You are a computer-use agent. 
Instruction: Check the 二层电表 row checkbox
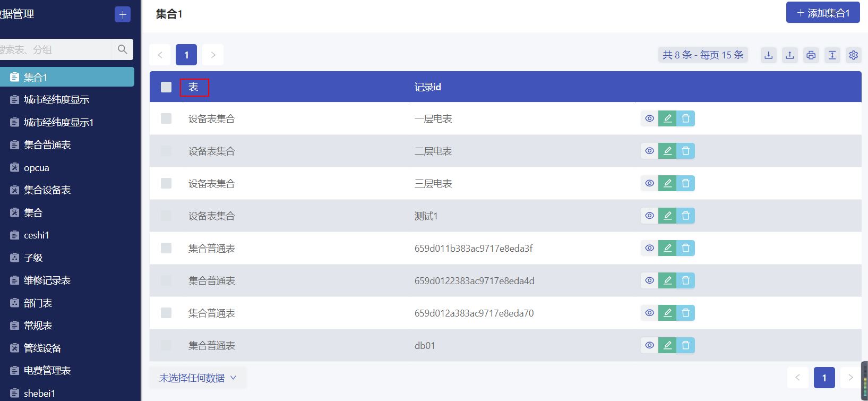point(166,151)
